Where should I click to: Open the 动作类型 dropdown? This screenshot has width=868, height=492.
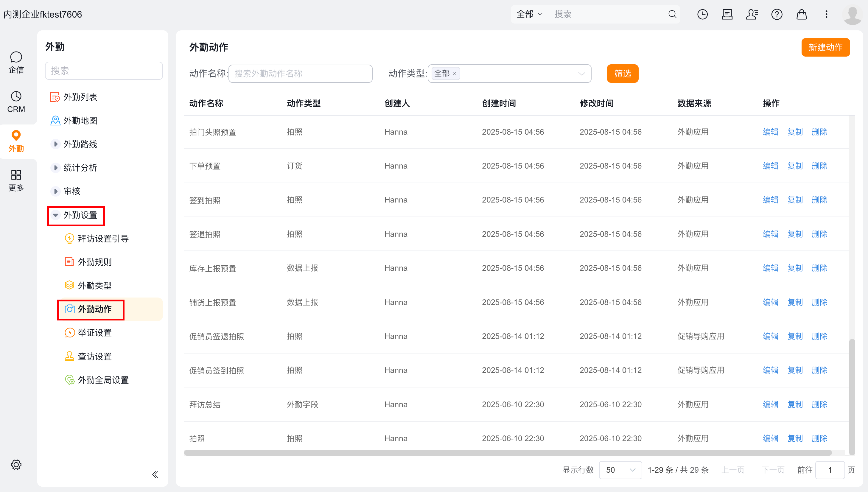(510, 73)
